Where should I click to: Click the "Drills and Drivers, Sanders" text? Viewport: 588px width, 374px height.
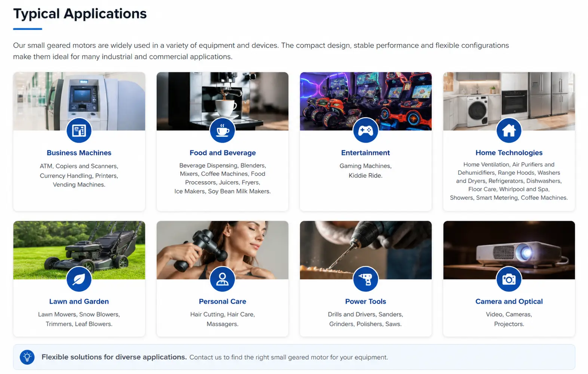[x=365, y=319]
